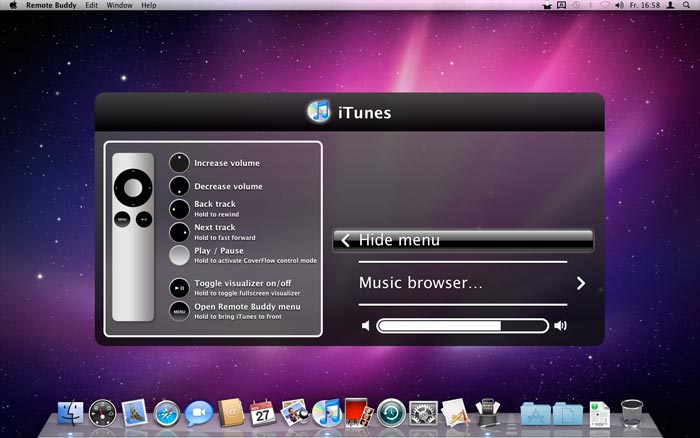This screenshot has height=438, width=700.
Task: Open Spotlight search in the menu bar
Action: tap(686, 5)
